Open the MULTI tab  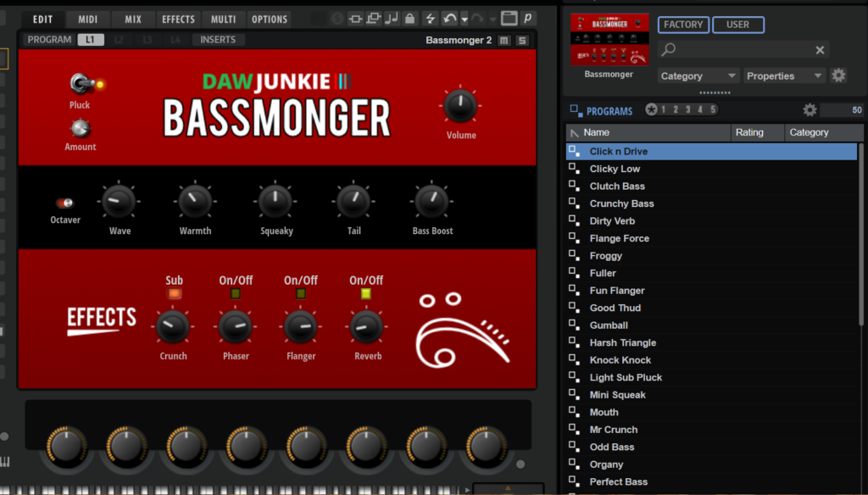click(x=223, y=19)
